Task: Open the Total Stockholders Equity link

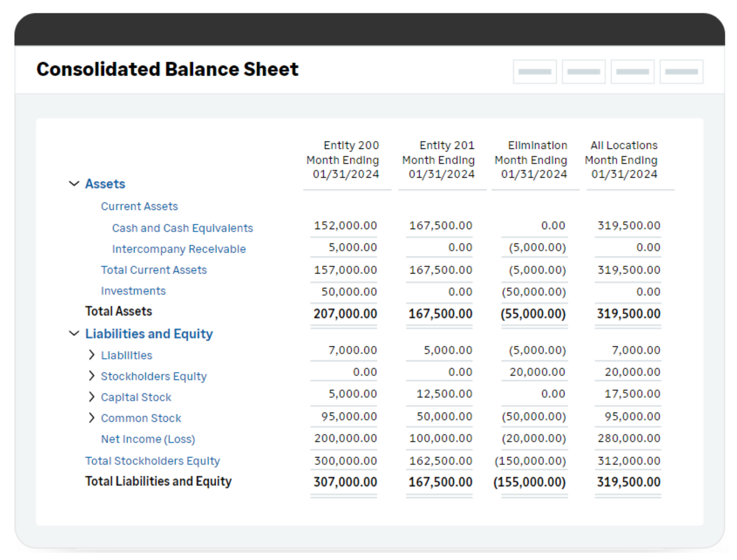Action: tap(153, 461)
